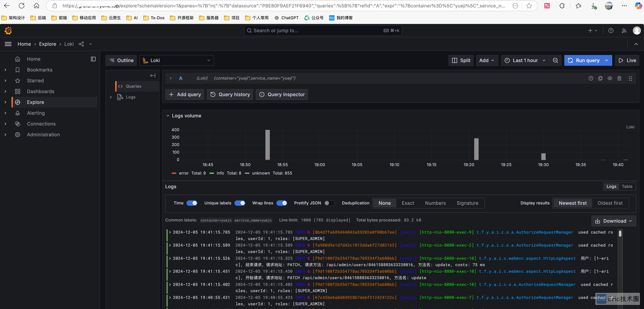Switch to the Table view tab

pos(627,186)
